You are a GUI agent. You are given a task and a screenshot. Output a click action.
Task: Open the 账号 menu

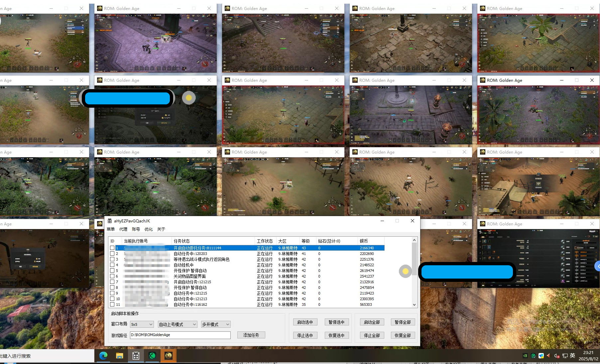[x=136, y=229]
